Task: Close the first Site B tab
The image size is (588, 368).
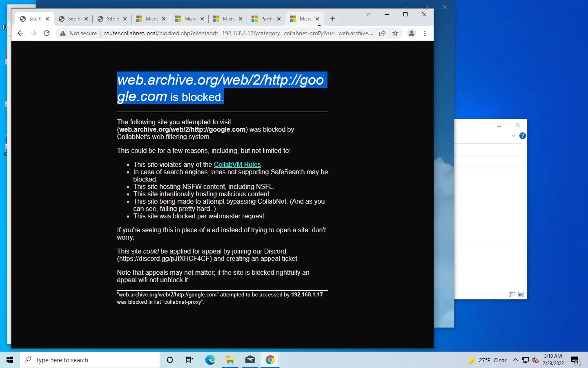Action: (x=47, y=19)
